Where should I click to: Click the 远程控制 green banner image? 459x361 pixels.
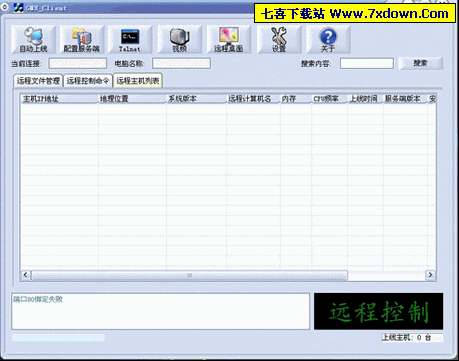[378, 311]
